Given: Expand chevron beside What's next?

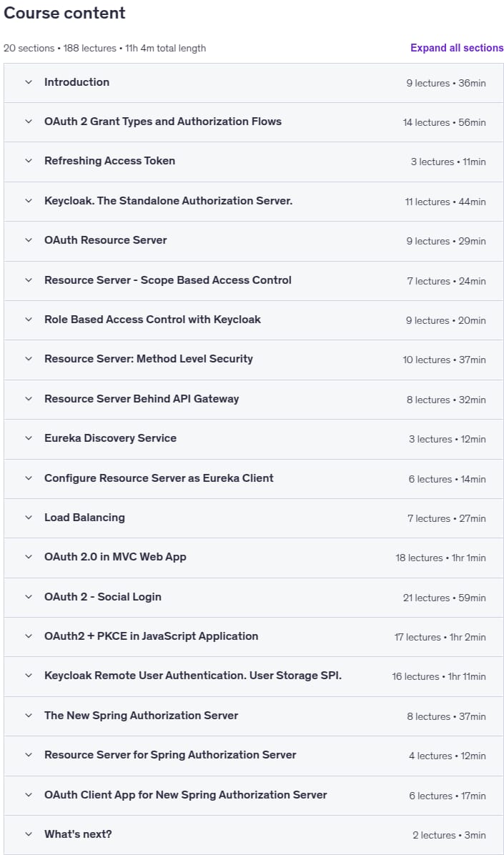Looking at the screenshot, I should [x=29, y=834].
